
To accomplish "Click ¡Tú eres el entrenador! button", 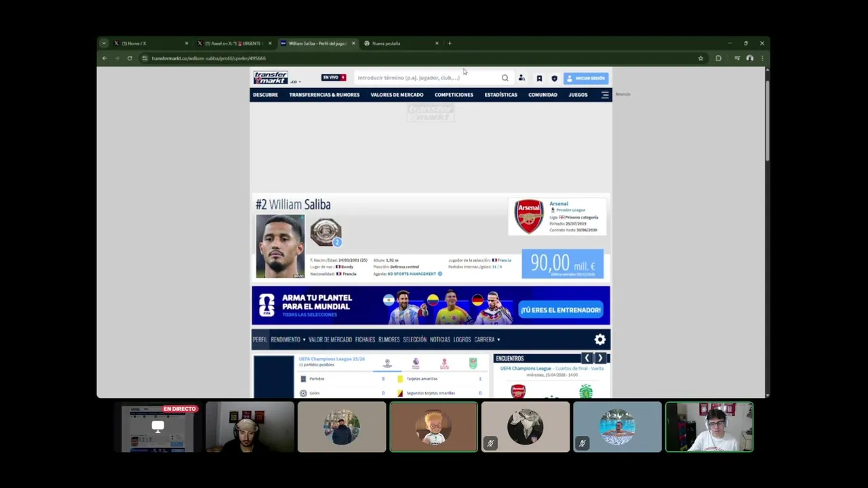I will (560, 310).
